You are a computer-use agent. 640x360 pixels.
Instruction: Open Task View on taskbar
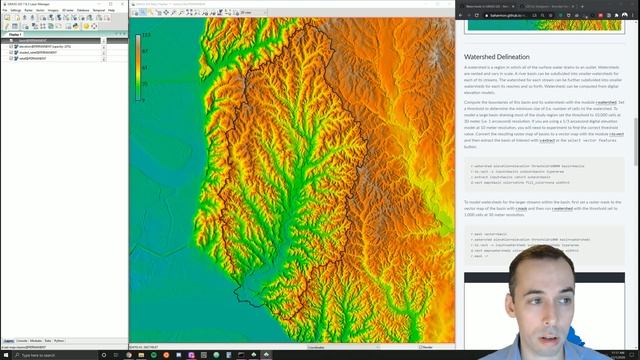tap(116, 355)
